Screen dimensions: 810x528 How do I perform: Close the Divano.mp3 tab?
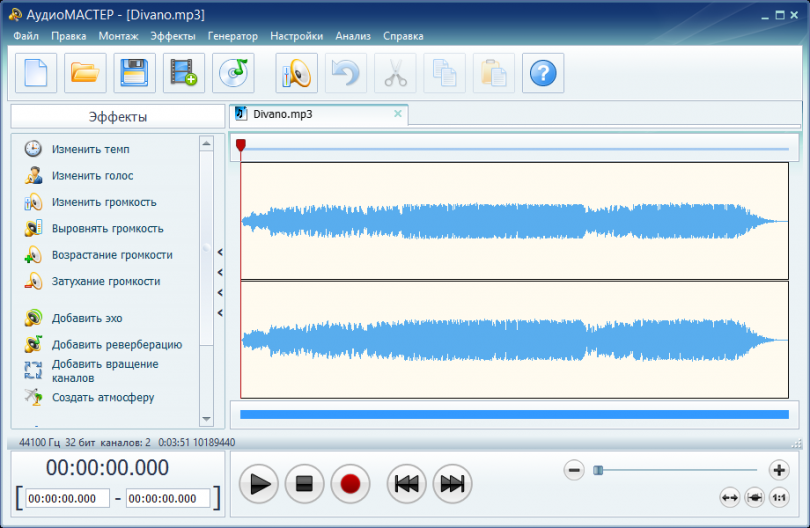click(398, 114)
